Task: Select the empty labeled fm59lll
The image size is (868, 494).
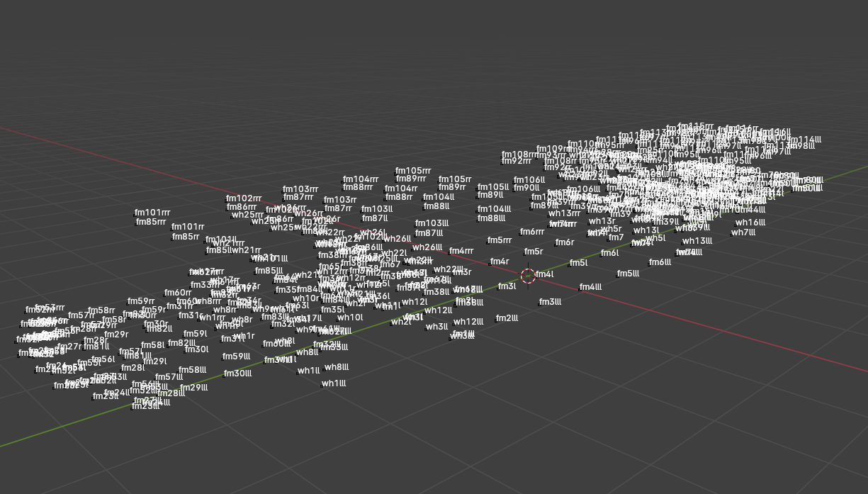Action: [237, 357]
